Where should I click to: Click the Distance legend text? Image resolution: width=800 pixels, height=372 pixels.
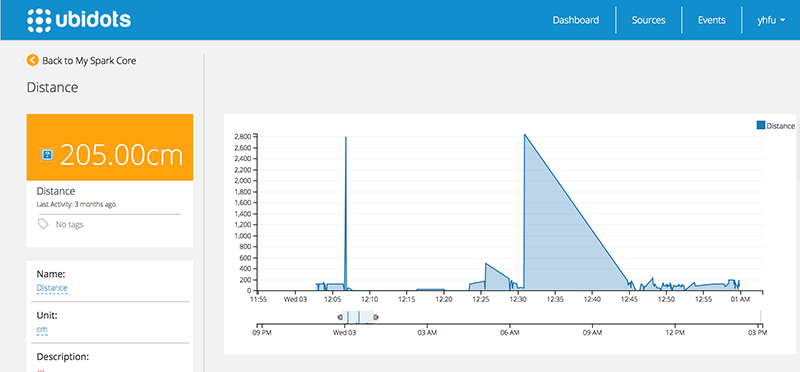tap(781, 126)
